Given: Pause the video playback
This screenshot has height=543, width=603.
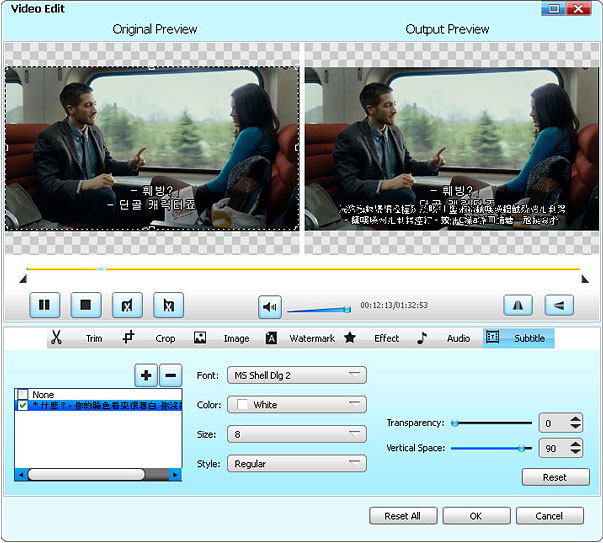Looking at the screenshot, I should (45, 305).
